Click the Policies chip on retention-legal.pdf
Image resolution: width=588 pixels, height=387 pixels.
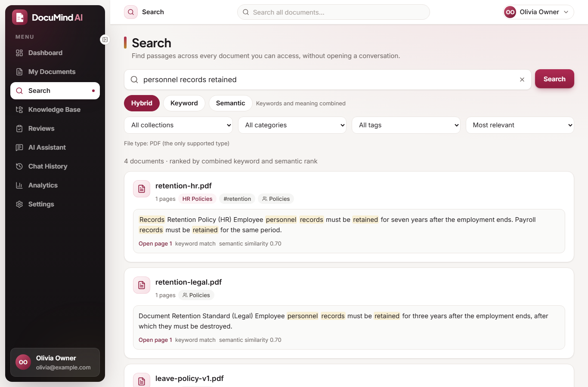pyautogui.click(x=196, y=295)
